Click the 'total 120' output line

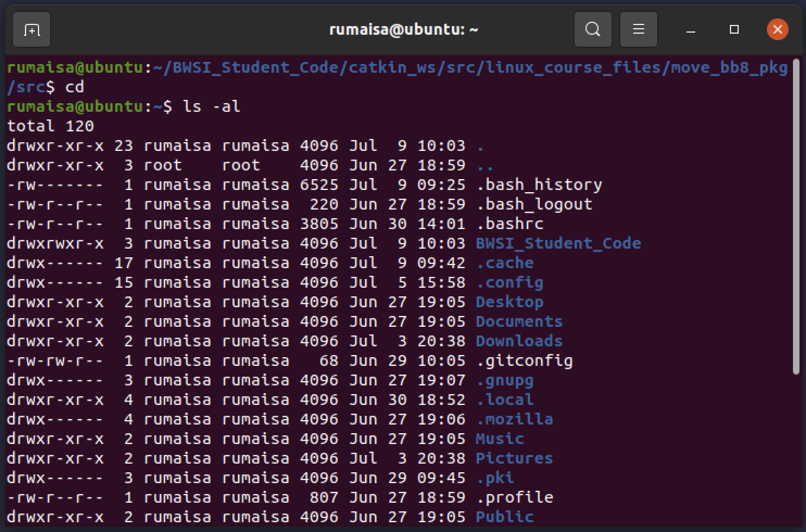coord(51,126)
